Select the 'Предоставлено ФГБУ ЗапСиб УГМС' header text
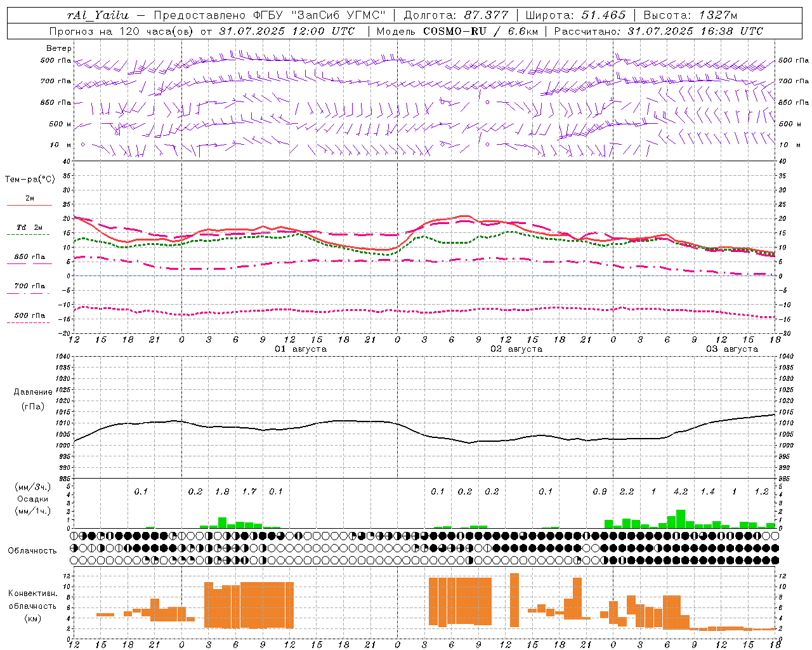The height and width of the screenshot is (650, 812). 270,15
